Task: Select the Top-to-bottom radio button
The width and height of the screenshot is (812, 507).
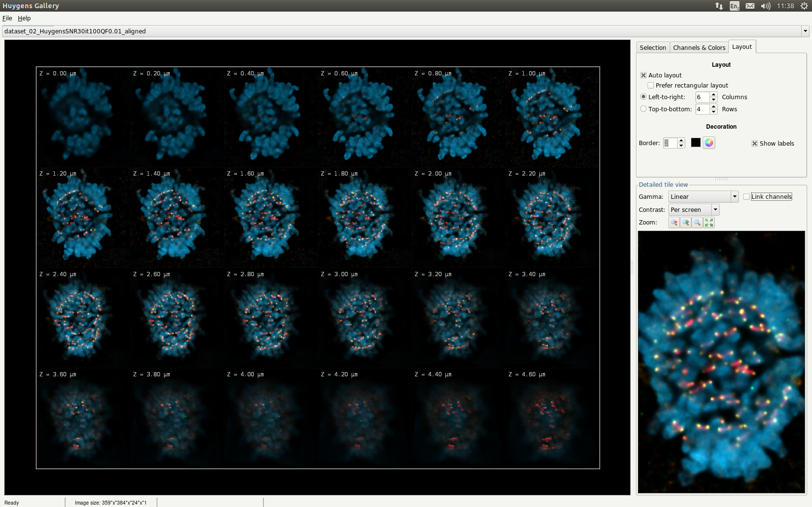Action: (x=643, y=109)
